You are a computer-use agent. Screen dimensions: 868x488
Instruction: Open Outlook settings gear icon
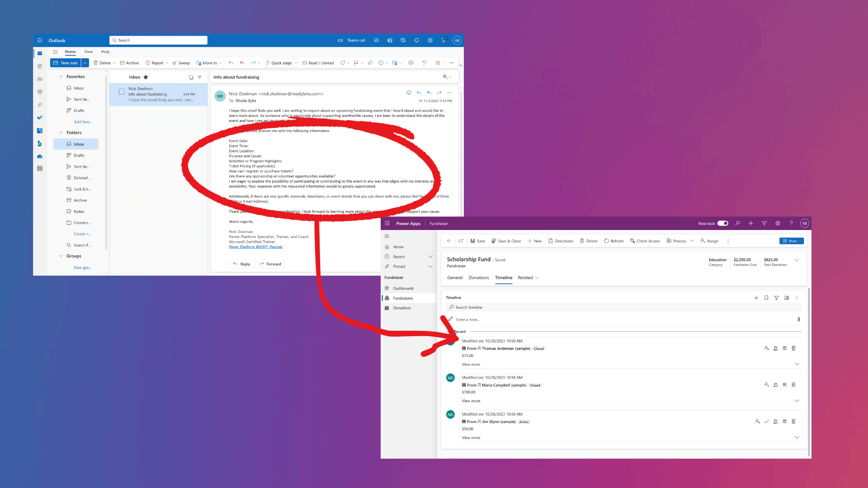[x=430, y=40]
